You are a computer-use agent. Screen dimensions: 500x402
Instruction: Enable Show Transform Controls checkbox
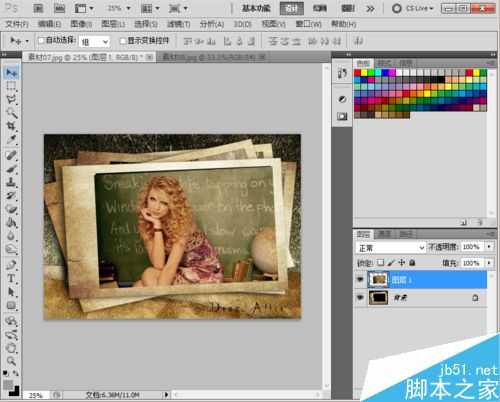click(x=123, y=41)
